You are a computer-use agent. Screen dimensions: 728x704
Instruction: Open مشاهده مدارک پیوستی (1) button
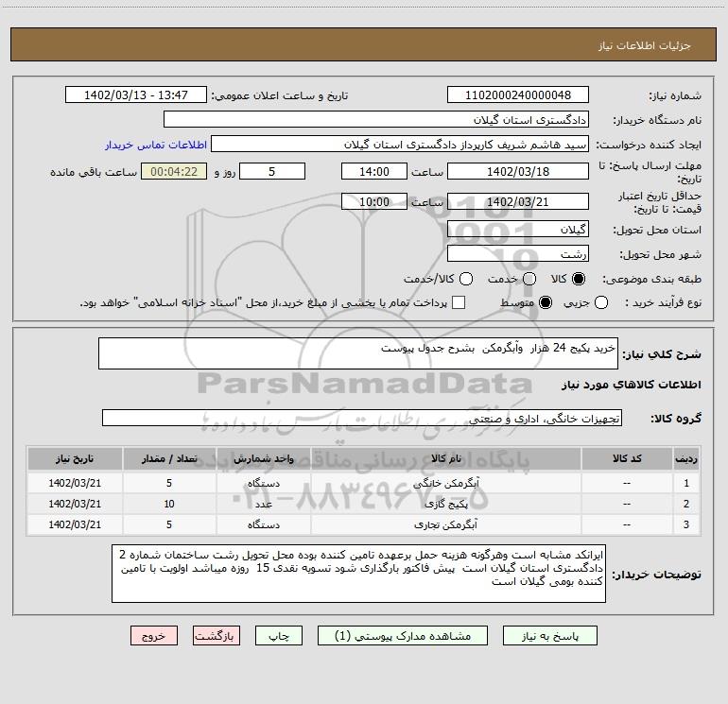click(x=403, y=636)
